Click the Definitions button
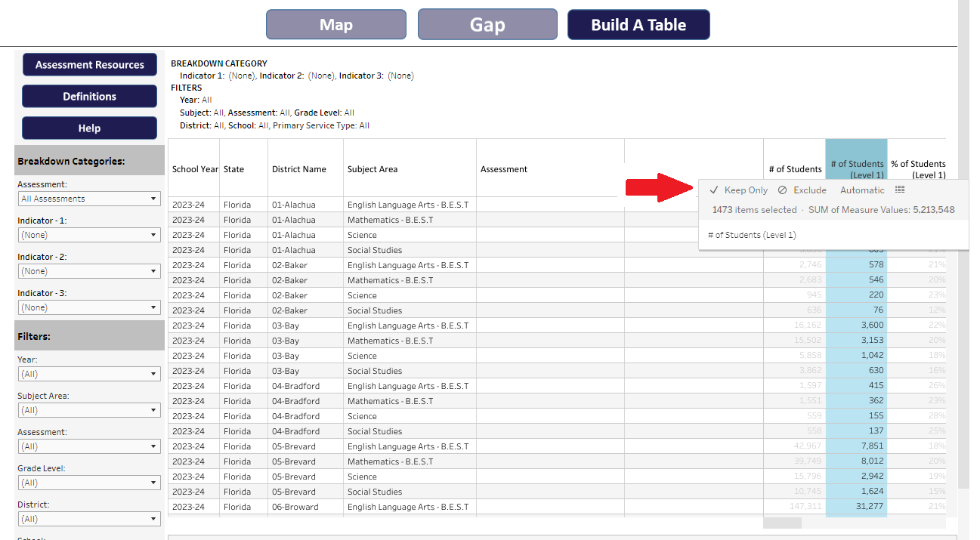This screenshot has width=980, height=540. coord(89,96)
